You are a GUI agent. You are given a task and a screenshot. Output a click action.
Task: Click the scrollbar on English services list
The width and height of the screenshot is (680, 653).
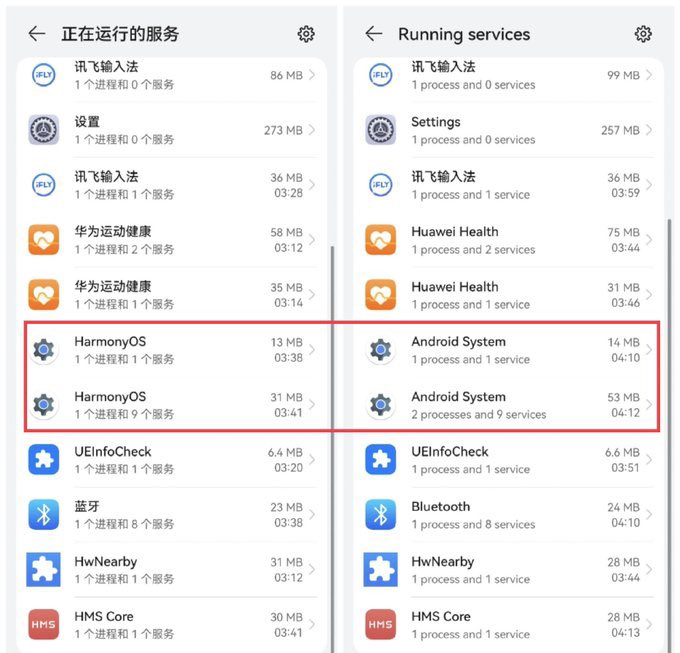[670, 434]
